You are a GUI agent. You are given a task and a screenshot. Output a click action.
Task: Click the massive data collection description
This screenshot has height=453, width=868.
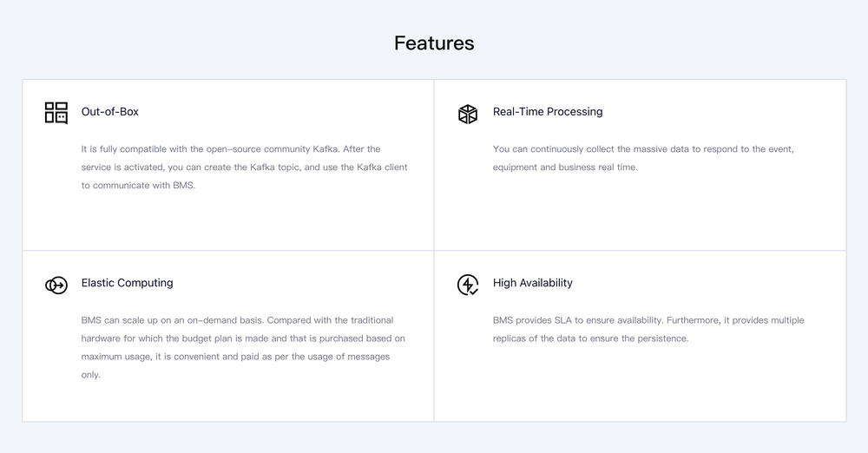[643, 159]
